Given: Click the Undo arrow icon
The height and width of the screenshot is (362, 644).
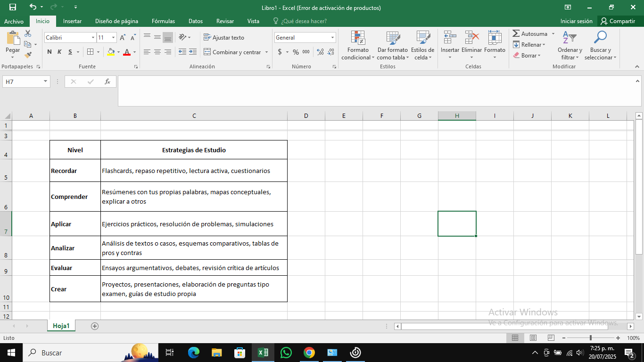Looking at the screenshot, I should pos(33,7).
